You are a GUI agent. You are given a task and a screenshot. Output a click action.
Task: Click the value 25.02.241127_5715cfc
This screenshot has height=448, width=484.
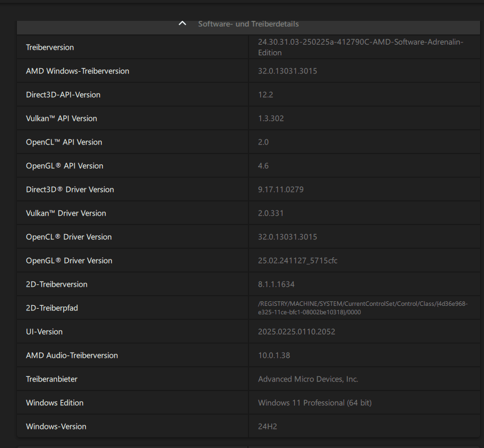point(298,261)
